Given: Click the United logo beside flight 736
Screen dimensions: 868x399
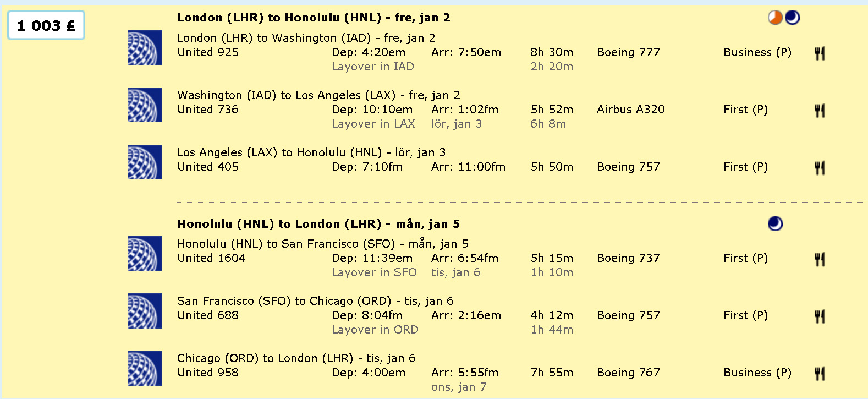Looking at the screenshot, I should (x=145, y=105).
